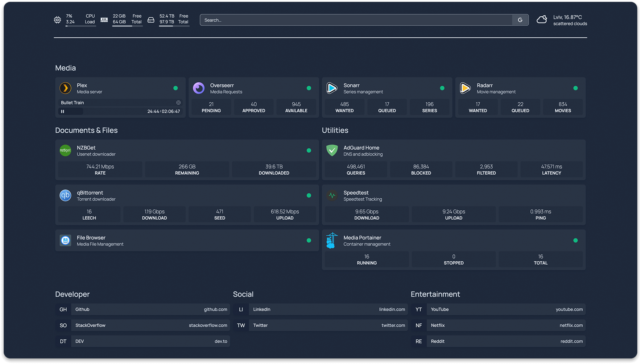641x364 pixels.
Task: Click the Google search provider button
Action: [520, 20]
